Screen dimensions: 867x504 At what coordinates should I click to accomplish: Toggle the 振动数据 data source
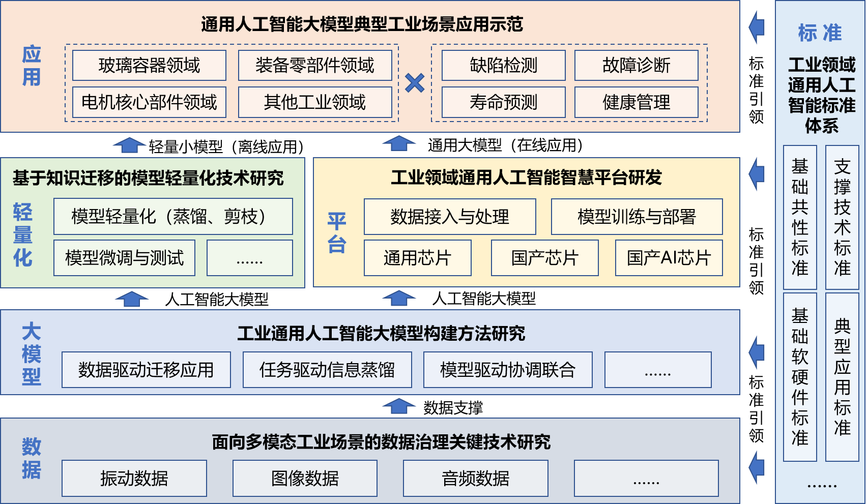point(134,478)
